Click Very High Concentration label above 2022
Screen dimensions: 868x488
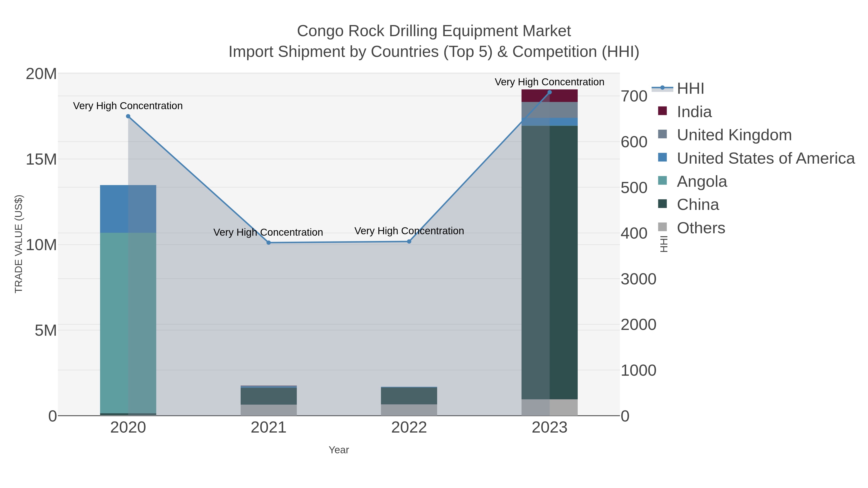pyautogui.click(x=409, y=231)
